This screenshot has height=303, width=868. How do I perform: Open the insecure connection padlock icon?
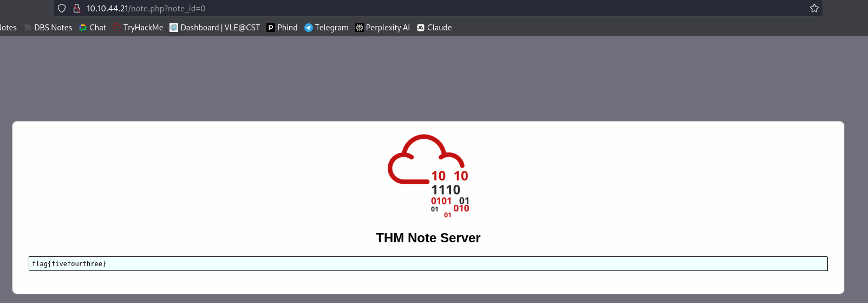(77, 8)
